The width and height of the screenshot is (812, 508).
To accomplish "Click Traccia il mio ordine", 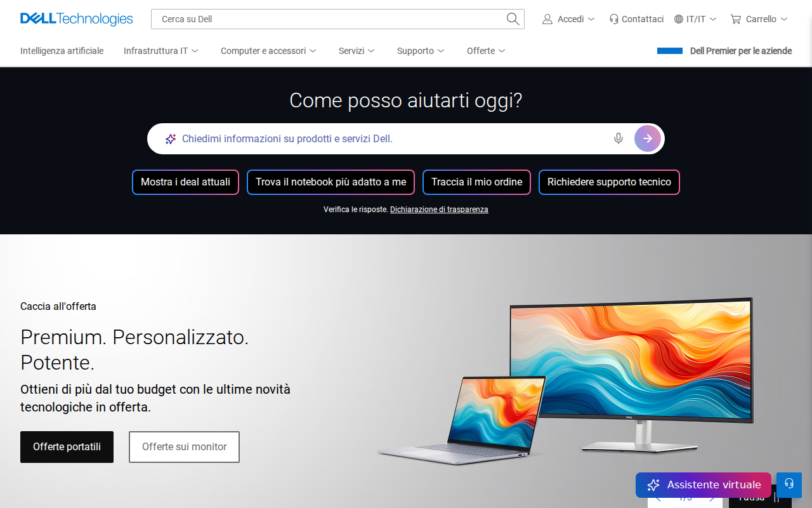I will pos(476,182).
